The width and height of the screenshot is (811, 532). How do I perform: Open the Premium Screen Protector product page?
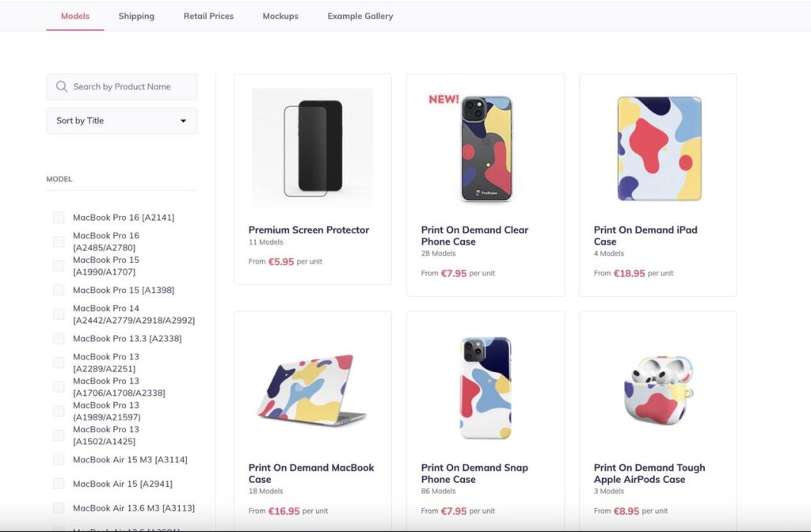click(309, 230)
